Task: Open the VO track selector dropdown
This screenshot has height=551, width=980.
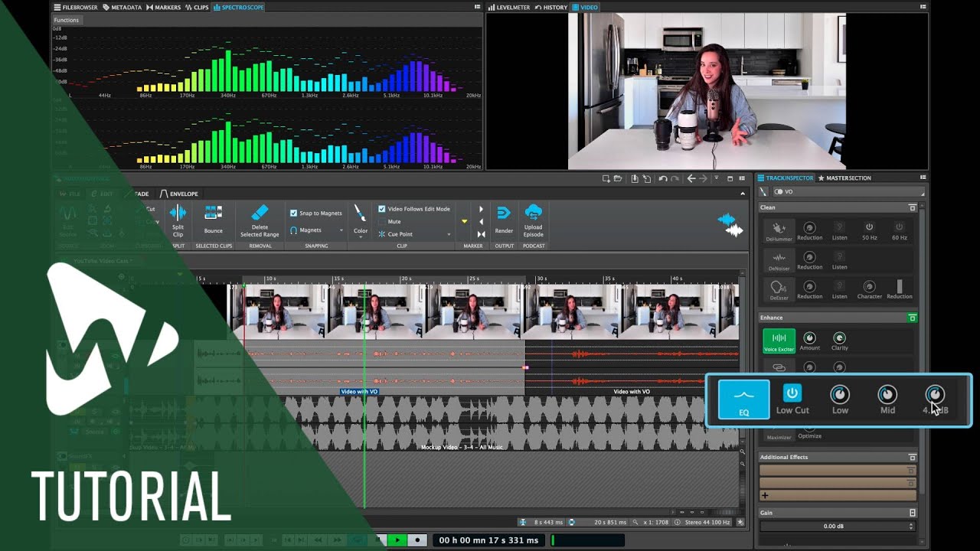Action: (848, 191)
